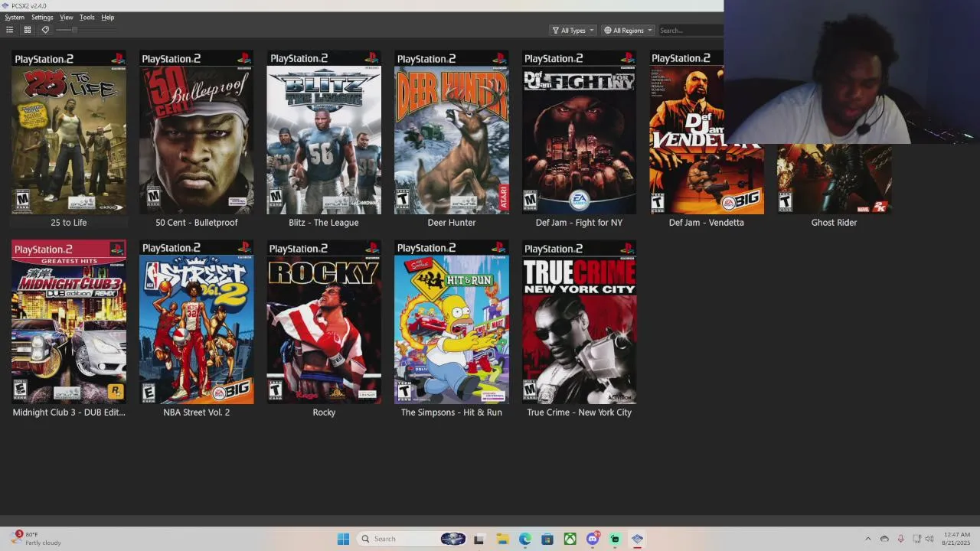Open the taskbar clock and date
The width and height of the screenshot is (980, 551).
pos(957,539)
